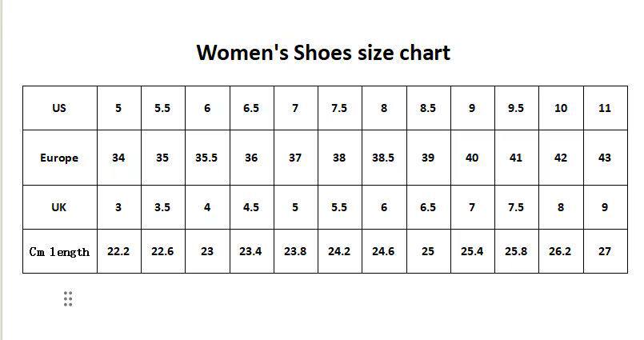Viewport: 644px width, 340px height.
Task: Select the 25.8 cm length cell
Action: (x=516, y=251)
